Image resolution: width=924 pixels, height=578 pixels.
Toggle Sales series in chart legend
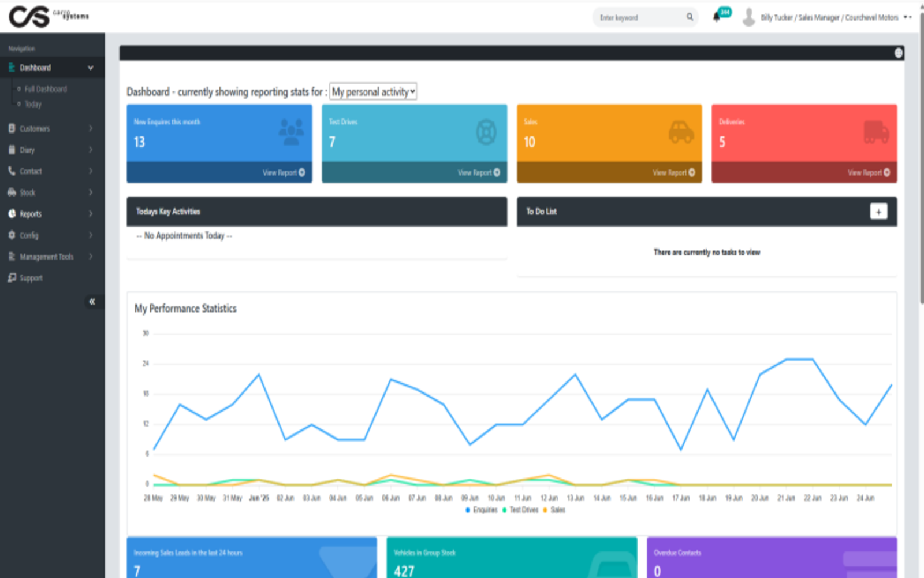[x=554, y=510]
